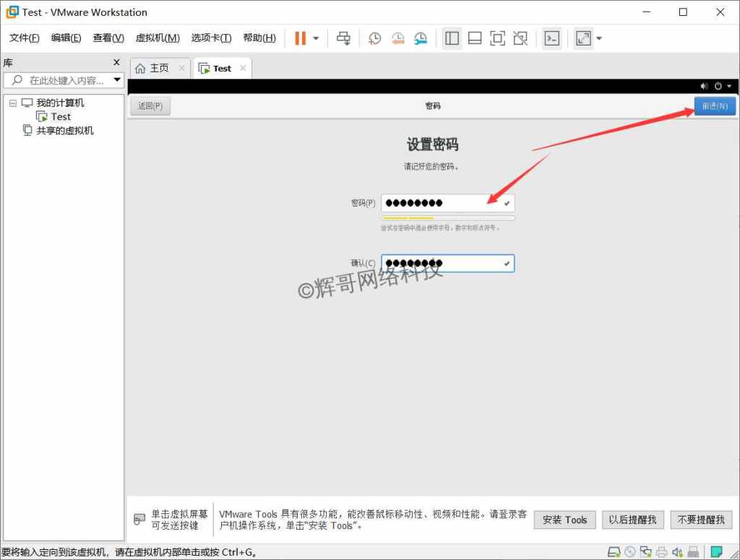Close the 主页 tab
The height and width of the screenshot is (560, 740).
(181, 69)
